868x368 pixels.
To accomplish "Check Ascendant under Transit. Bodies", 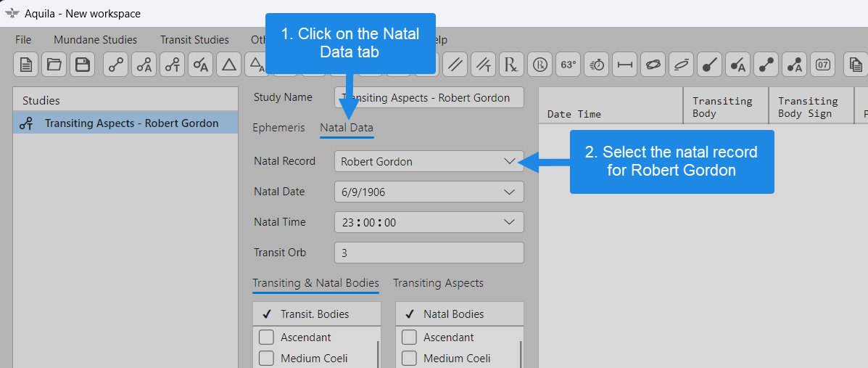I will [266, 337].
